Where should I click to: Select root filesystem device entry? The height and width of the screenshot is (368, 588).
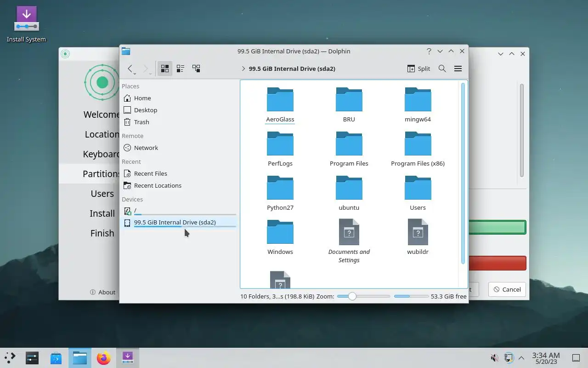[x=179, y=211]
